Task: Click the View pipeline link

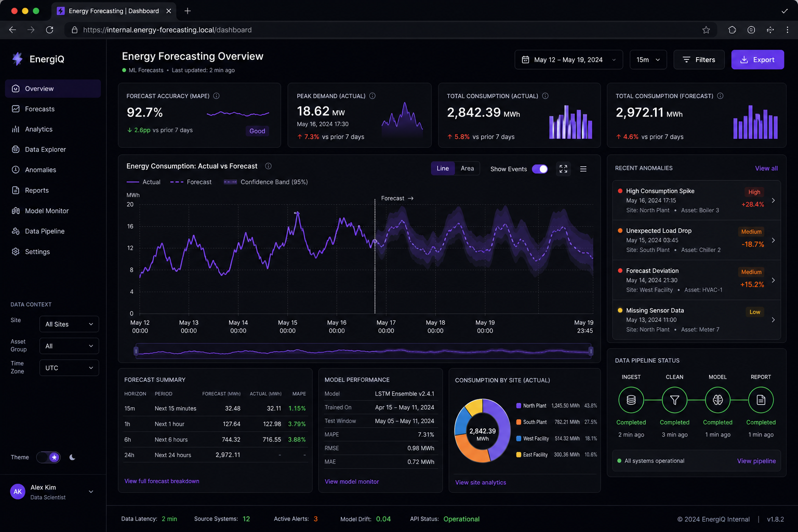Action: click(x=756, y=461)
